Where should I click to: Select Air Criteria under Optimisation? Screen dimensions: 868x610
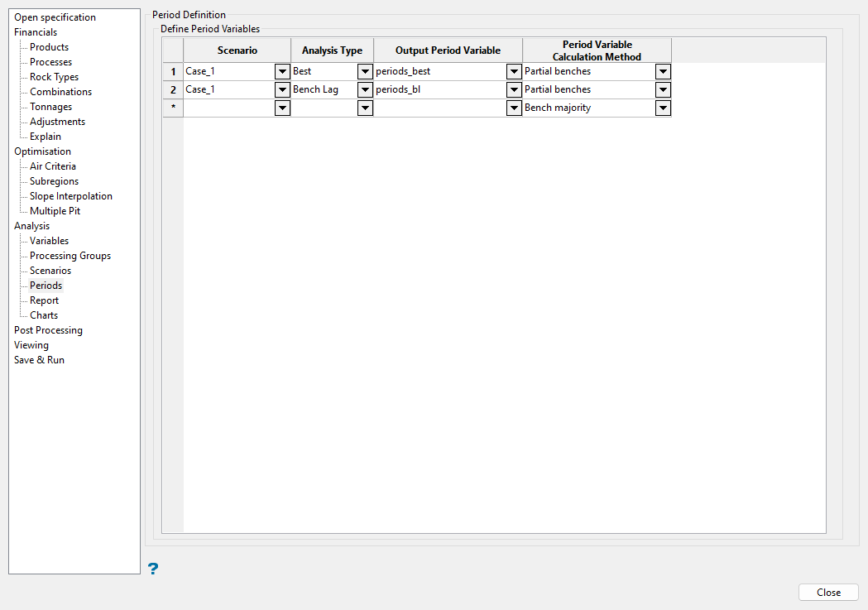pos(53,166)
